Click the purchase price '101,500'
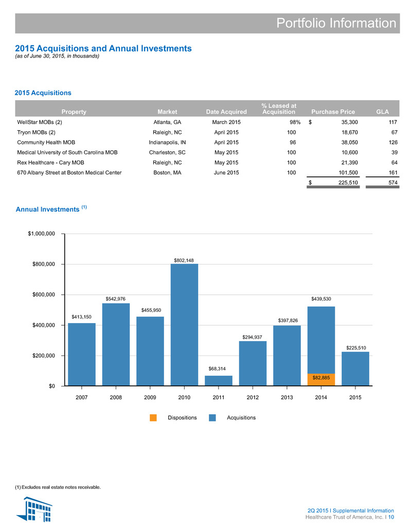 [348, 173]
